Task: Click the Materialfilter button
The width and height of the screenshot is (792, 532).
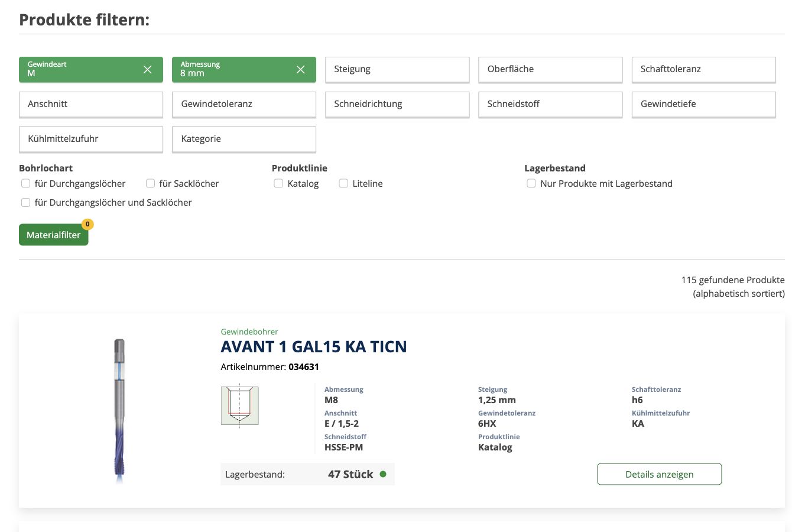Action: [x=53, y=235]
